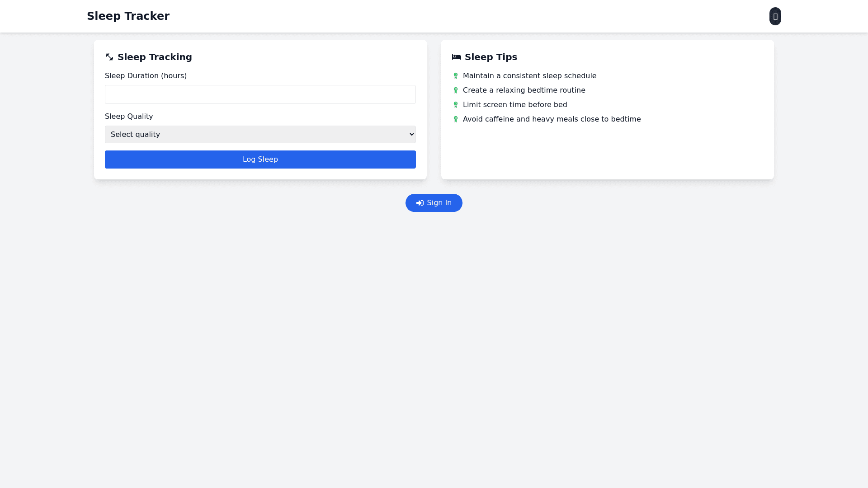Click the award icon beside avoid caffeine tip
Image resolution: width=868 pixels, height=488 pixels.
click(x=455, y=119)
